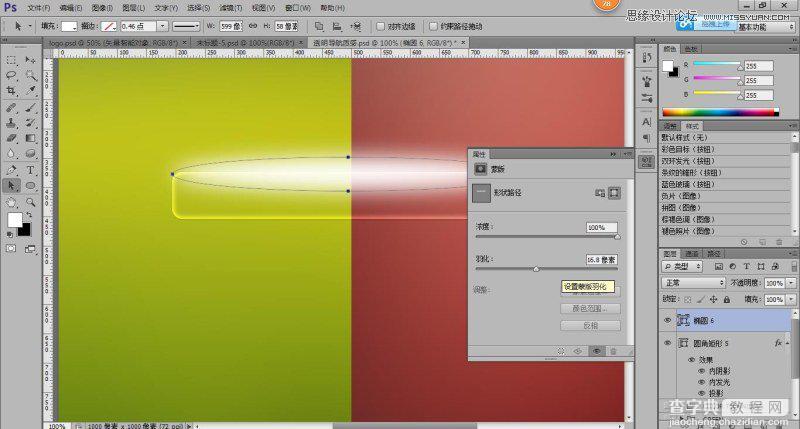Image resolution: width=800 pixels, height=429 pixels.
Task: Open path operations in options bar
Action: [x=319, y=26]
